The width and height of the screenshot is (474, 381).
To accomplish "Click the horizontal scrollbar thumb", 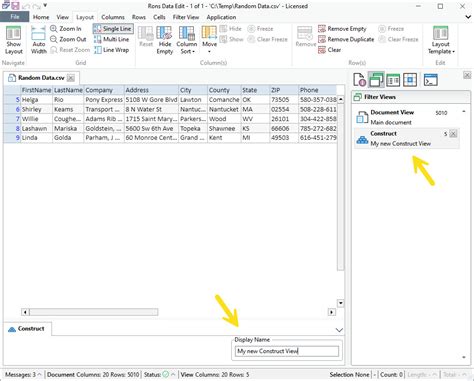I will (94, 312).
